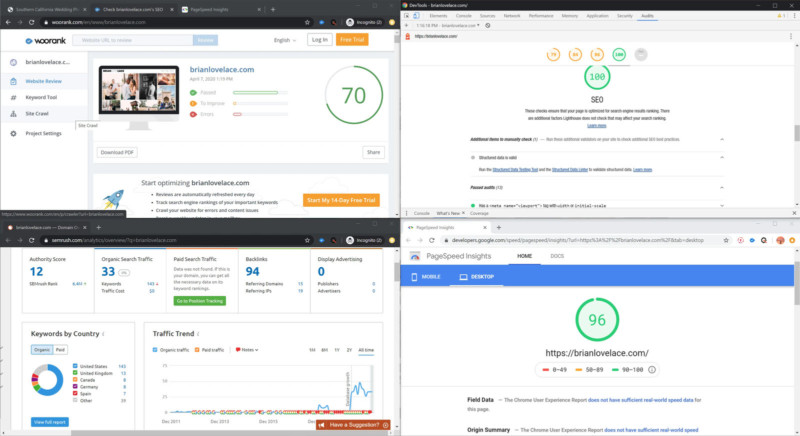
Task: Open DOCS tab in PageSpeed Insights
Action: pos(557,256)
